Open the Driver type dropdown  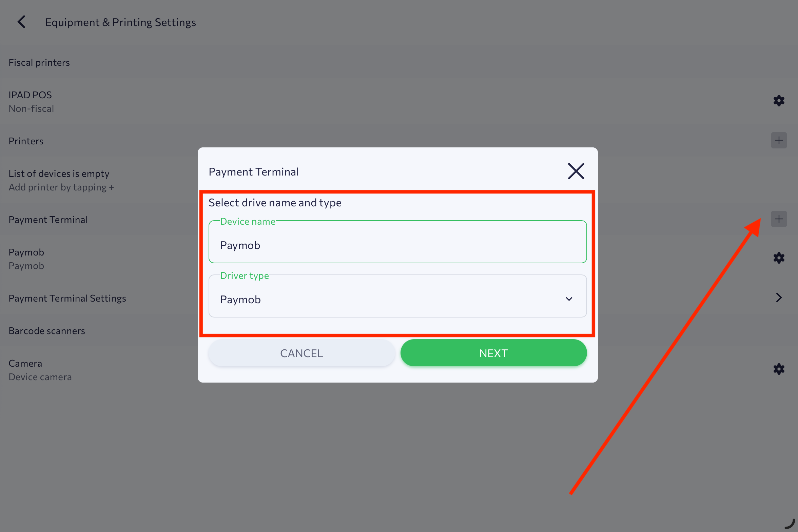pos(397,296)
